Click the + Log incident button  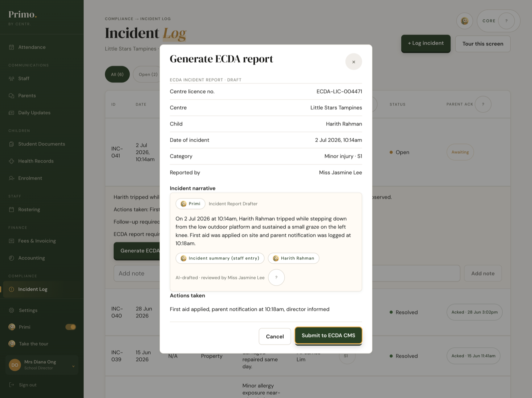[x=426, y=43]
